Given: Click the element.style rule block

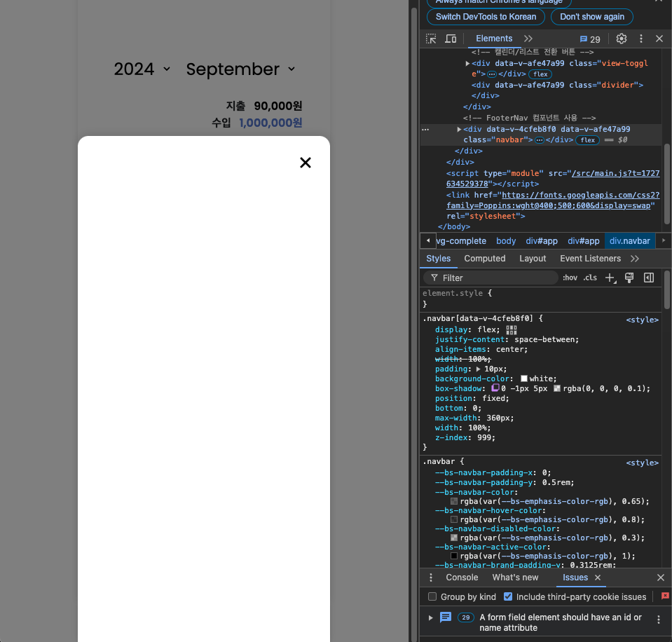Looking at the screenshot, I should click(540, 299).
